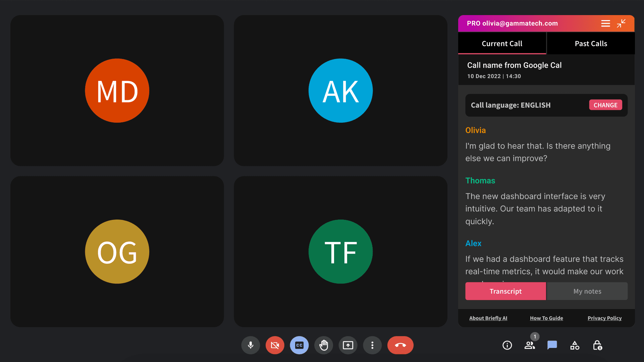This screenshot has width=644, height=362.
Task: Select the Current Call tab
Action: click(x=502, y=44)
